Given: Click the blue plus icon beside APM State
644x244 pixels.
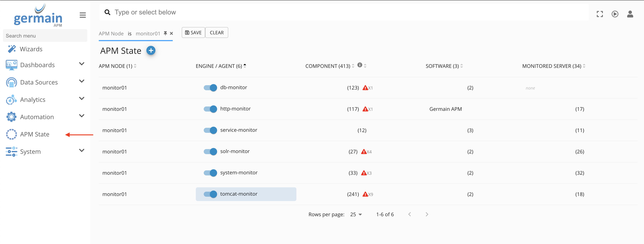Looking at the screenshot, I should pyautogui.click(x=151, y=51).
